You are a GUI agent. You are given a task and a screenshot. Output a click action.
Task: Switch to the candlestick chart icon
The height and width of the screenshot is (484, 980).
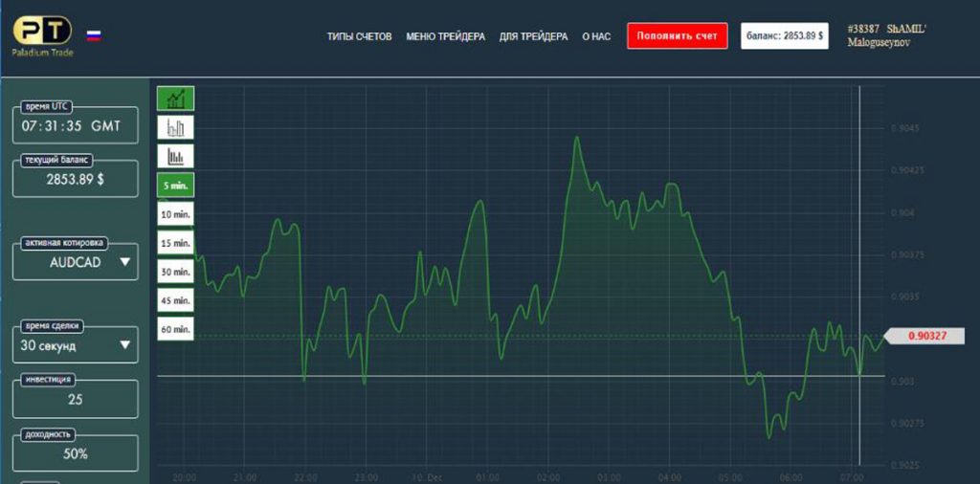pos(175,126)
